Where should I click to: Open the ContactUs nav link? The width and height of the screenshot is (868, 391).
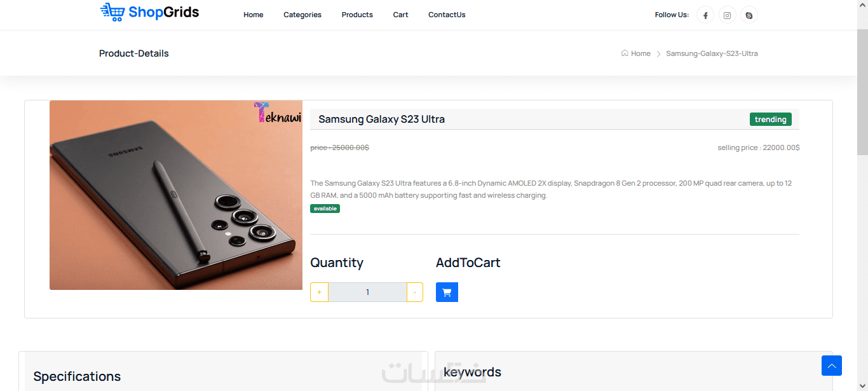point(447,15)
